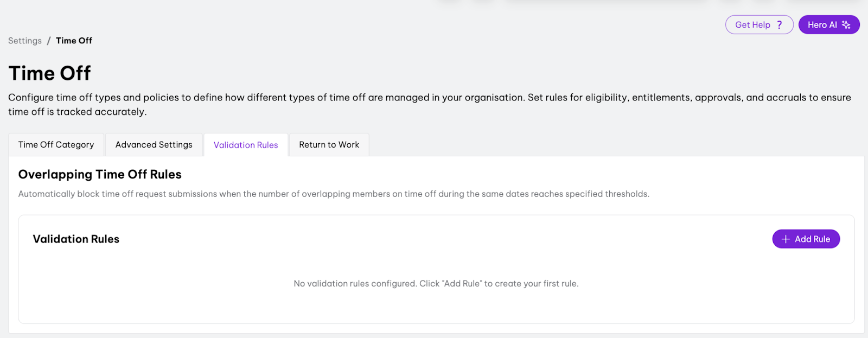Click the plus icon on Add Rule
The height and width of the screenshot is (338, 868).
click(785, 239)
